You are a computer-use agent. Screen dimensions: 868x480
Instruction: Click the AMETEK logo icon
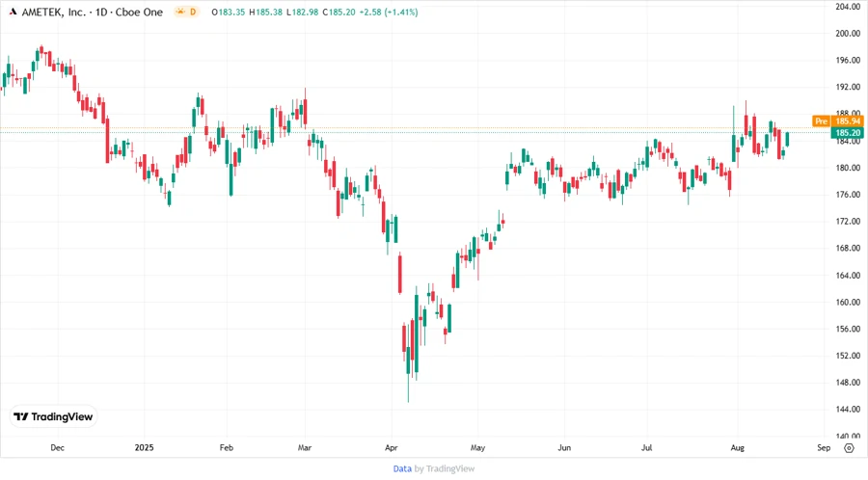click(x=14, y=12)
